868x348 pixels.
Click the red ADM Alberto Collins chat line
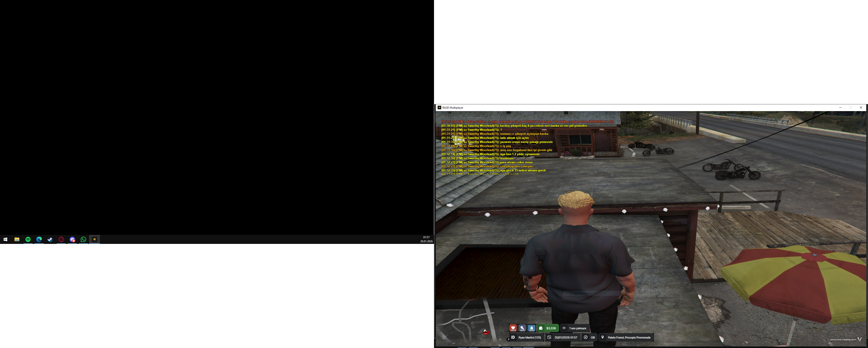(x=527, y=121)
